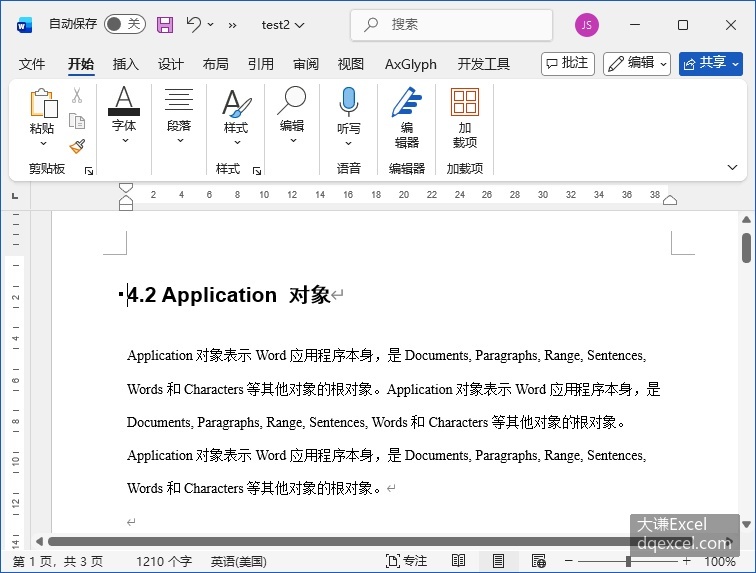Click the zoom slider handle
756x573 pixels.
pyautogui.click(x=628, y=561)
